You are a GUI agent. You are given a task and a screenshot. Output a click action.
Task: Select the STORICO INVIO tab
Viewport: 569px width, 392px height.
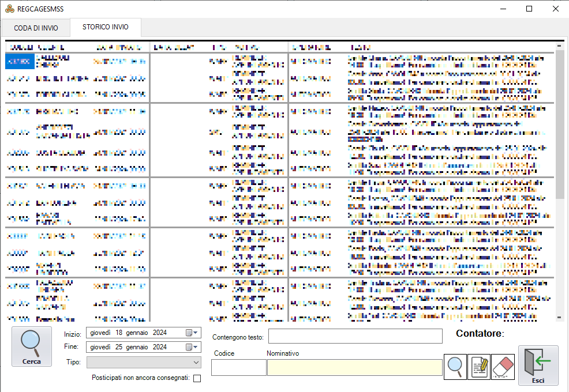tap(105, 27)
